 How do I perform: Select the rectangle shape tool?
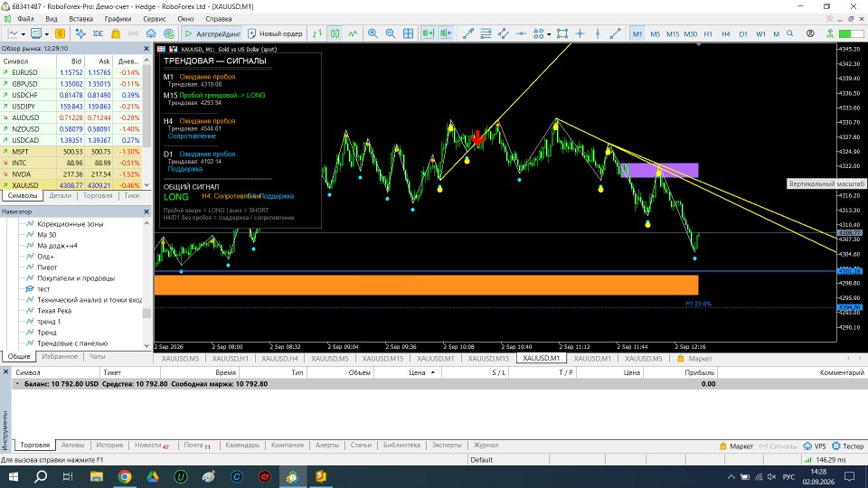pyautogui.click(x=562, y=33)
